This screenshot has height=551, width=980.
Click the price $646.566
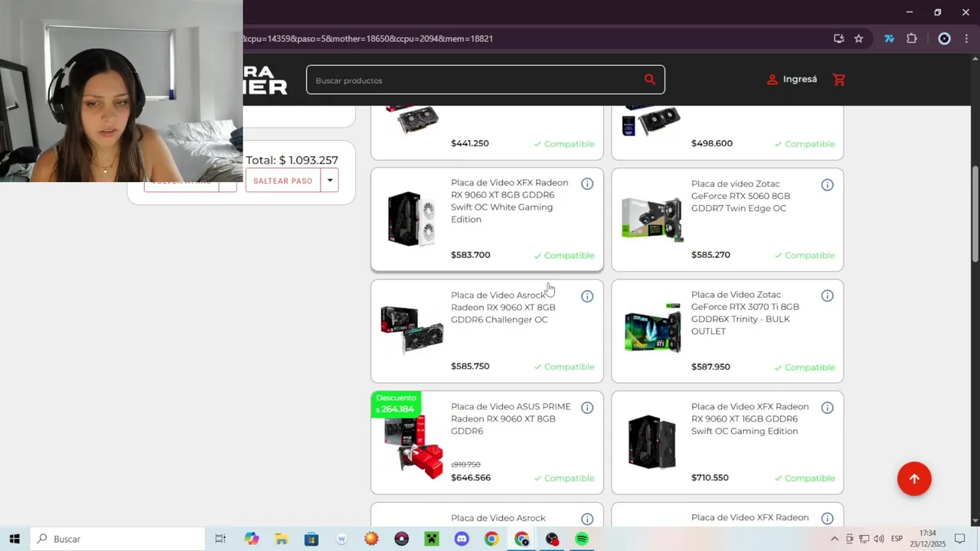click(471, 478)
